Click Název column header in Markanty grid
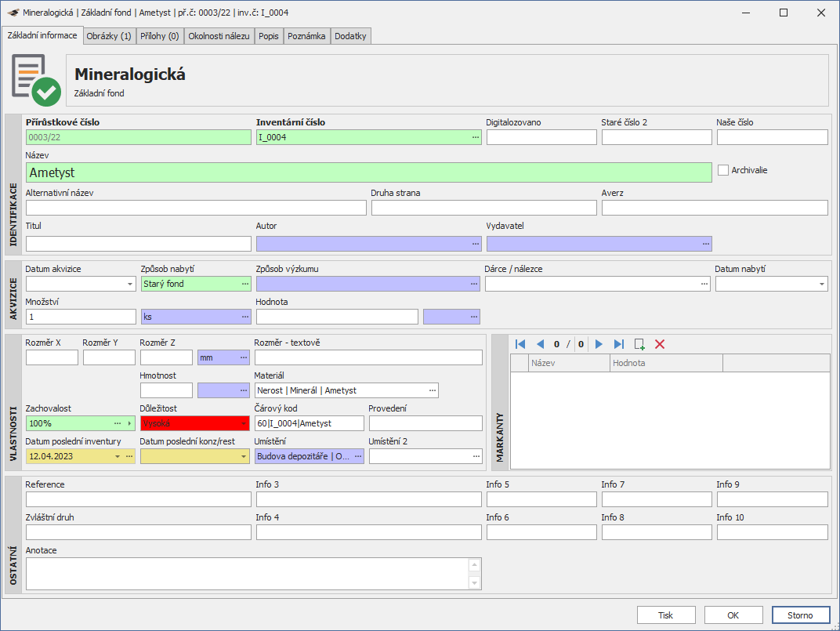Image resolution: width=840 pixels, height=631 pixels. [x=569, y=363]
